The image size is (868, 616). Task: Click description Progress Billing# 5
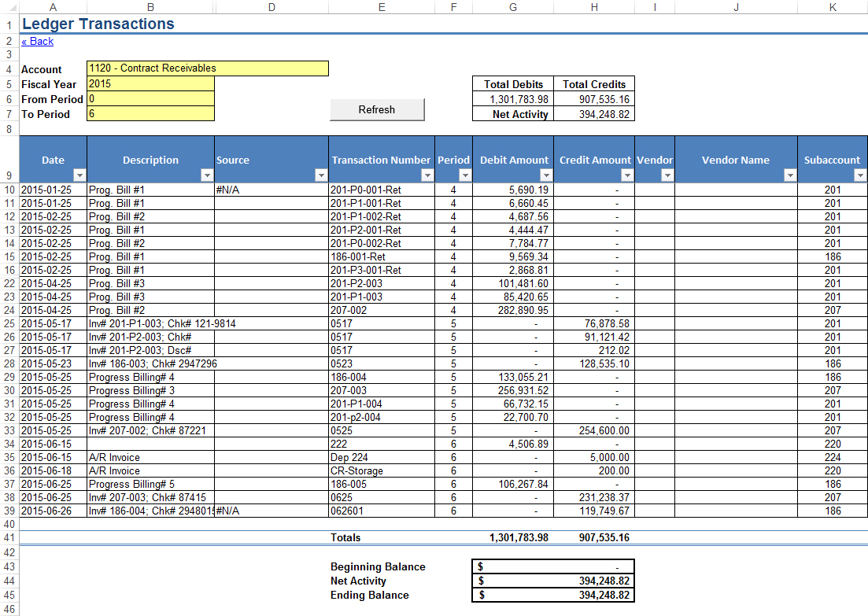coord(150,485)
